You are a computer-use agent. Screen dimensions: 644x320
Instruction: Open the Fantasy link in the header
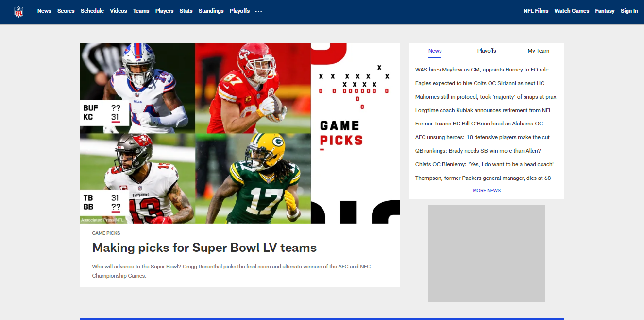(x=605, y=11)
